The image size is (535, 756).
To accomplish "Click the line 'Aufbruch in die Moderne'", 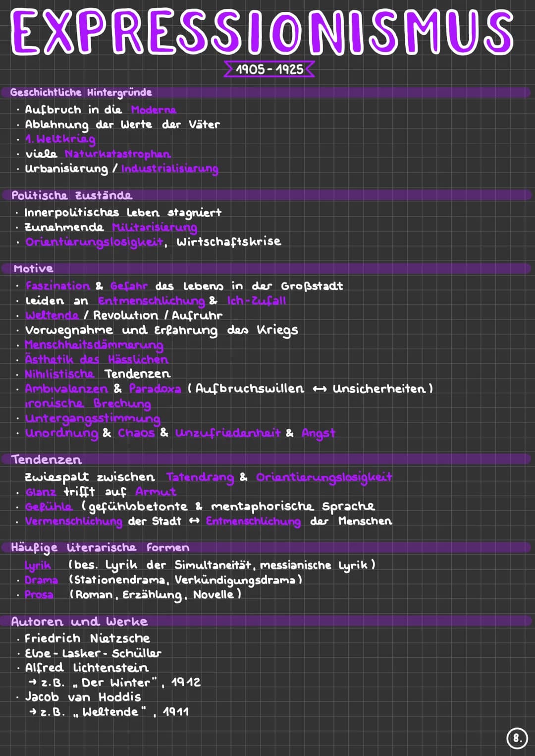I will pyautogui.click(x=101, y=110).
